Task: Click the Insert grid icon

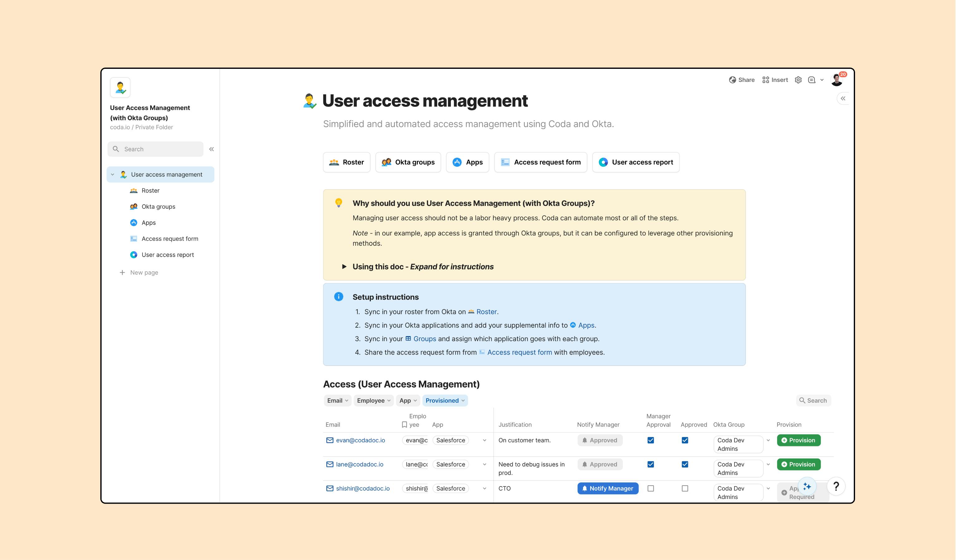Action: 766,80
